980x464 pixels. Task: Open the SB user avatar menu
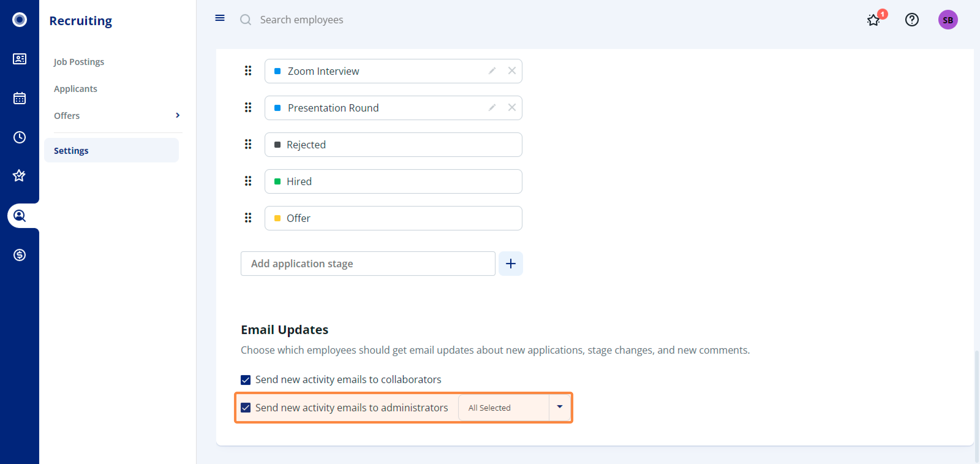point(948,20)
